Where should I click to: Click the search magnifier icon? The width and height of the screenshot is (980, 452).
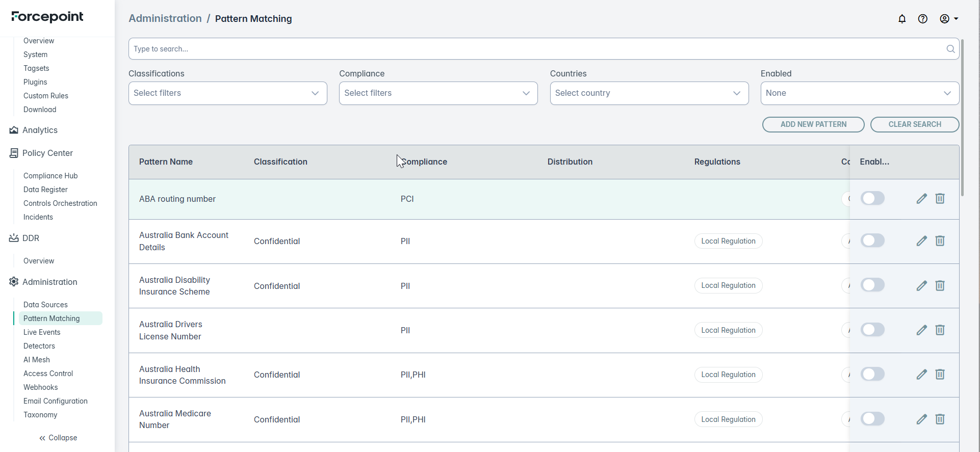(x=950, y=49)
